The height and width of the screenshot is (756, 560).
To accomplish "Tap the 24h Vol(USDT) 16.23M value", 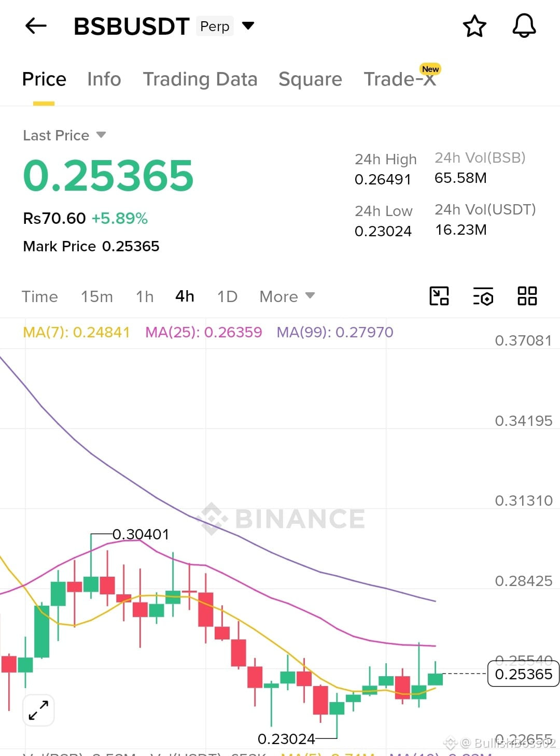I will [x=461, y=230].
